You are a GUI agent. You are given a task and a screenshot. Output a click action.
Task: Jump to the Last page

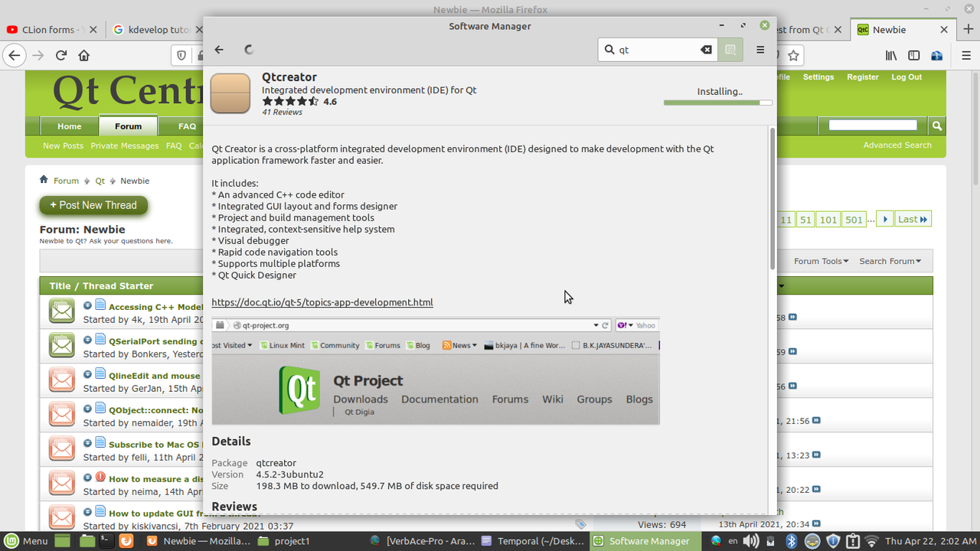pyautogui.click(x=913, y=219)
